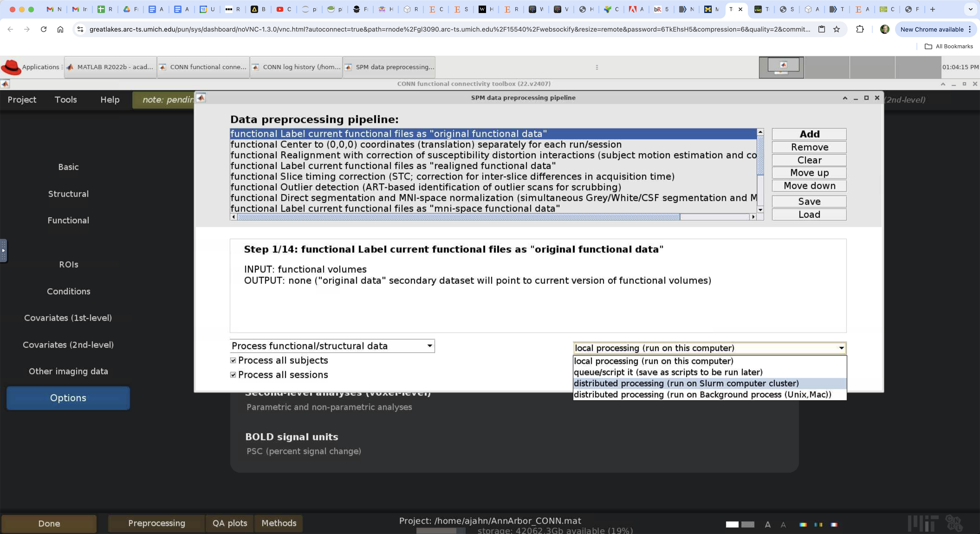Open the Basic setup tab
Image resolution: width=980 pixels, height=534 pixels.
tap(68, 167)
